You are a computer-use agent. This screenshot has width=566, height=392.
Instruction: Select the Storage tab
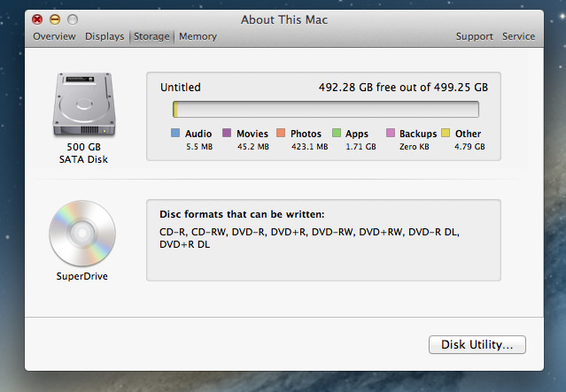[x=151, y=36]
